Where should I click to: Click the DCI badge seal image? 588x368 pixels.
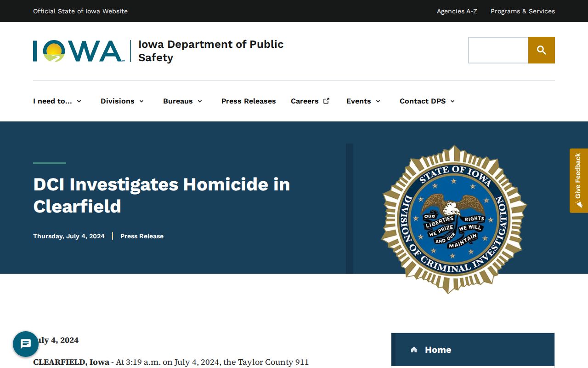[x=454, y=219]
